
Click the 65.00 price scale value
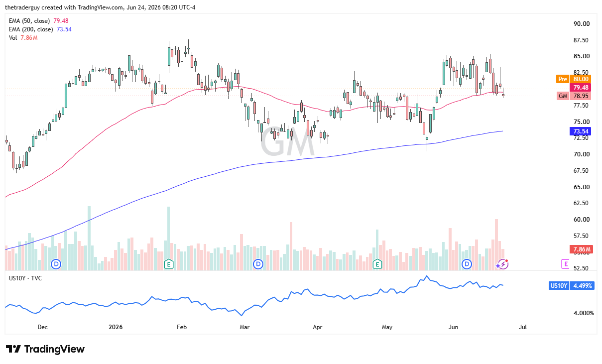(x=582, y=187)
